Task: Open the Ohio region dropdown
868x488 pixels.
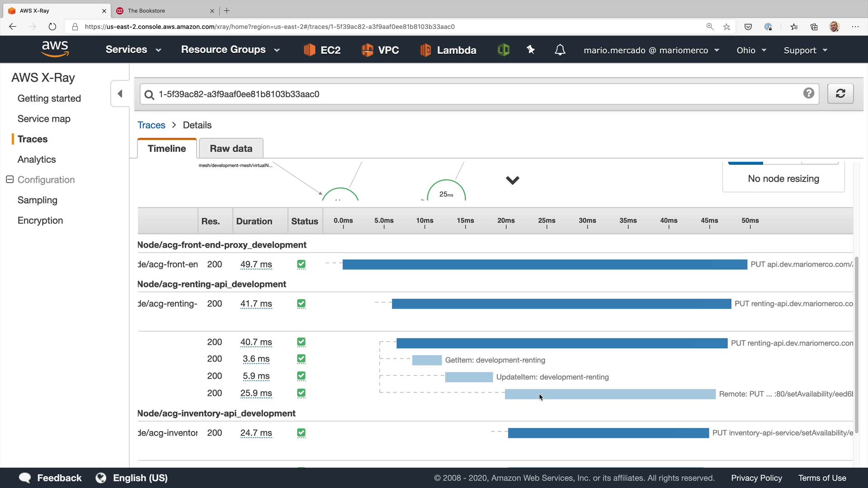Action: 751,50
